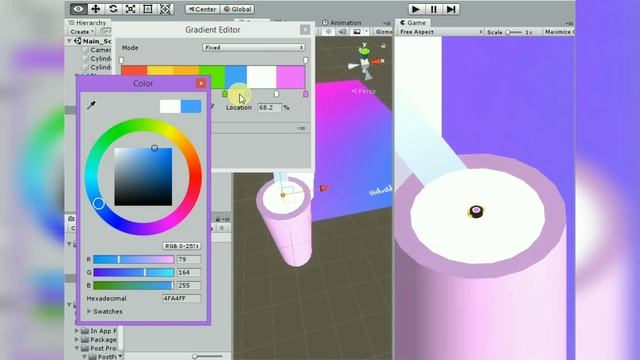Click the Hexadecimal field 4FA4FF
Image resolution: width=640 pixels, height=360 pixels.
[x=182, y=298]
